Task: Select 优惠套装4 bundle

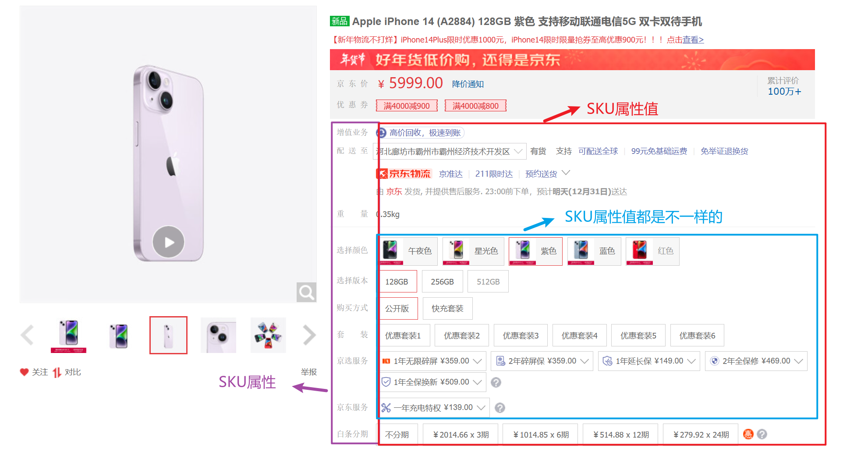Action: tap(580, 335)
